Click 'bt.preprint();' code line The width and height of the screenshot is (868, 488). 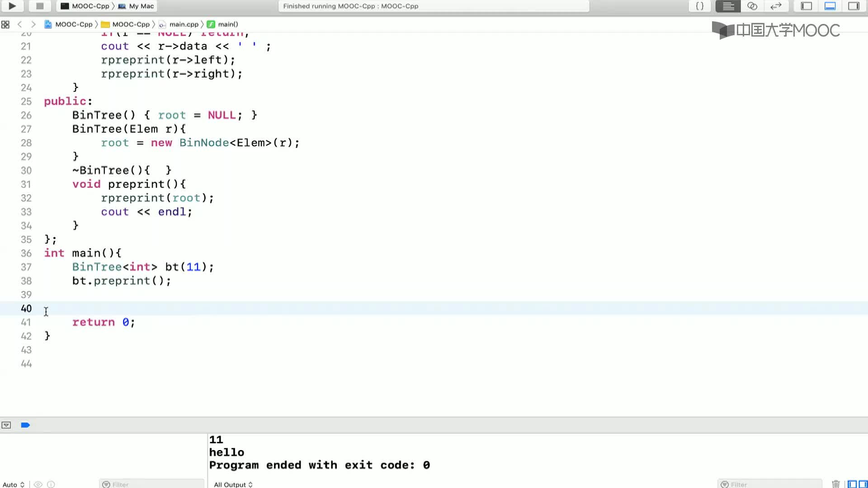coord(122,281)
